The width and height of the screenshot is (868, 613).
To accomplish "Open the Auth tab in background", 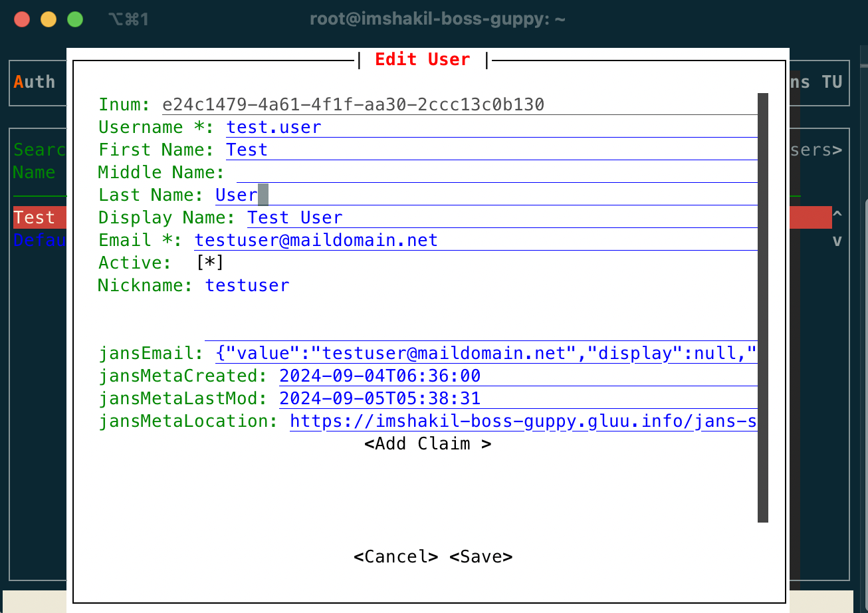I will tap(35, 82).
